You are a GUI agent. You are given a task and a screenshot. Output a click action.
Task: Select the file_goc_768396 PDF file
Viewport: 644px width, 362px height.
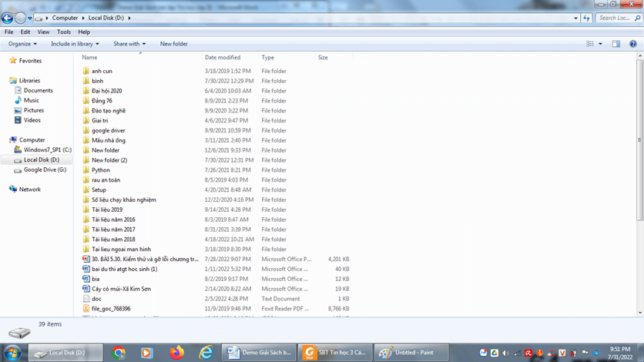110,309
